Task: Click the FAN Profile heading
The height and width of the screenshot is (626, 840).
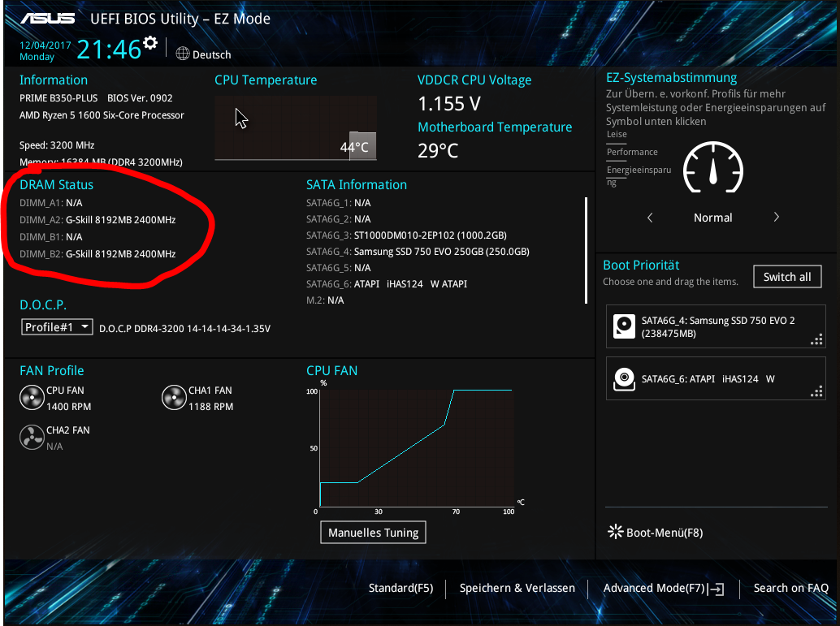Action: coord(51,370)
